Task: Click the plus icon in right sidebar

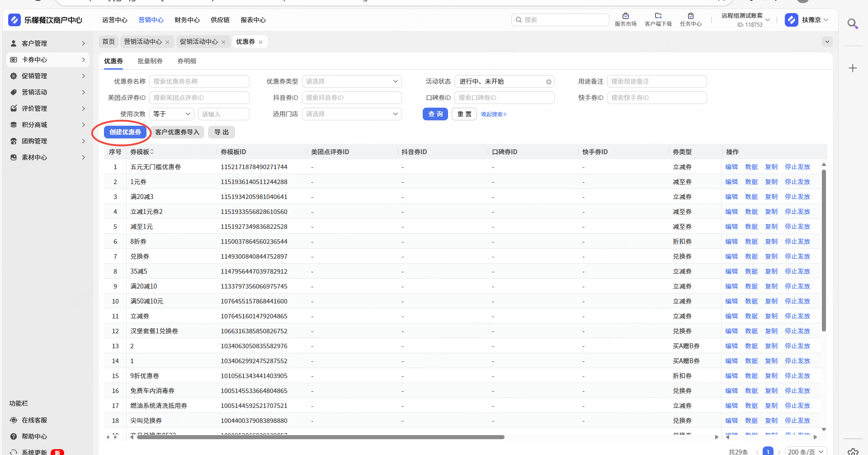Action: click(x=853, y=68)
